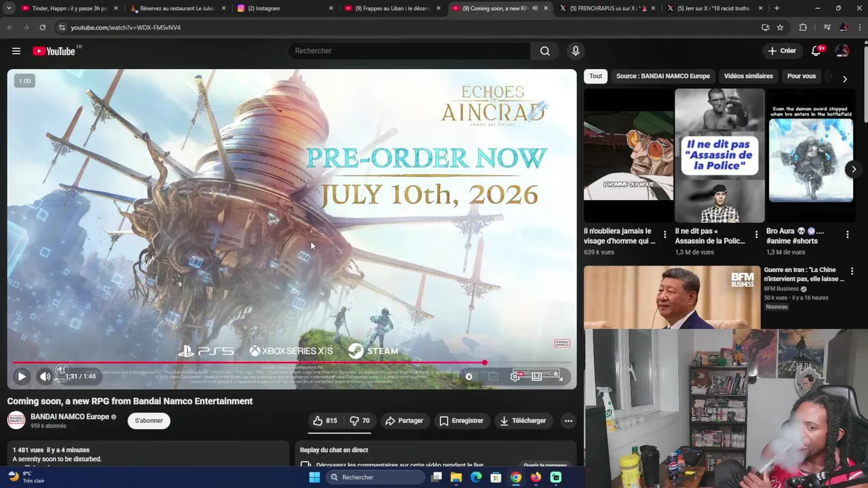Screen dimensions: 868x488
Task: Open the account avatar menu
Action: [x=842, y=51]
